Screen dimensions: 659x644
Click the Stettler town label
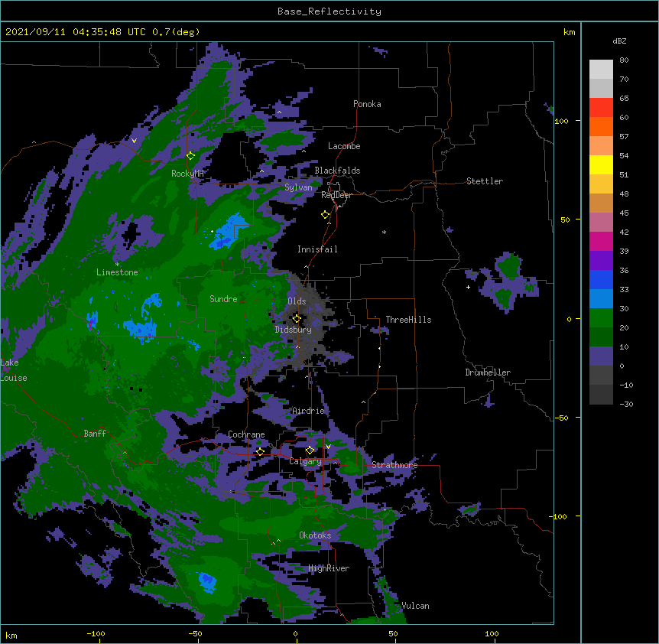[x=484, y=181]
